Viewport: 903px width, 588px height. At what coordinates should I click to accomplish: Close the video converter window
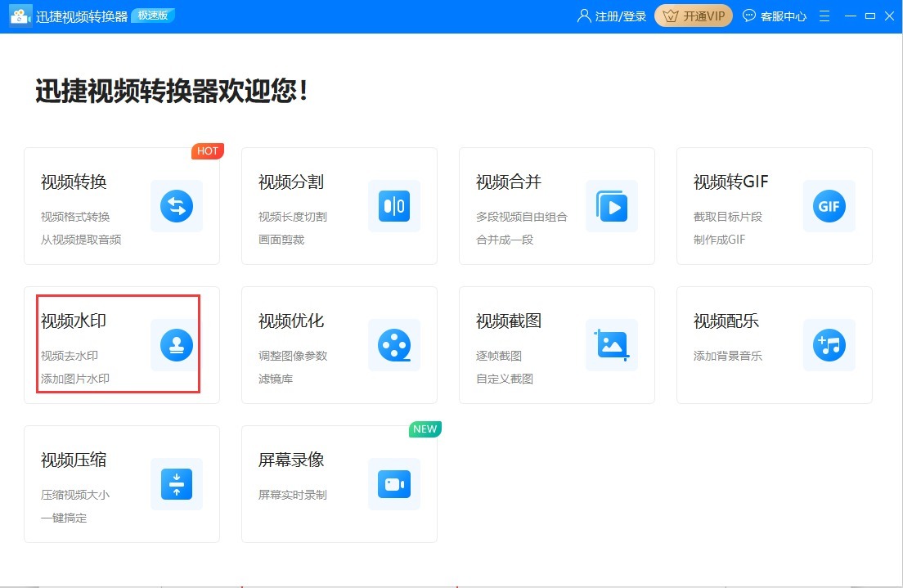click(889, 16)
